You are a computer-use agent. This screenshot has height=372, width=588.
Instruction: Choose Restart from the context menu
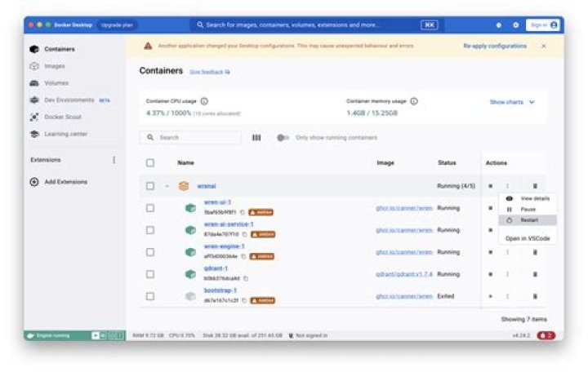528,220
